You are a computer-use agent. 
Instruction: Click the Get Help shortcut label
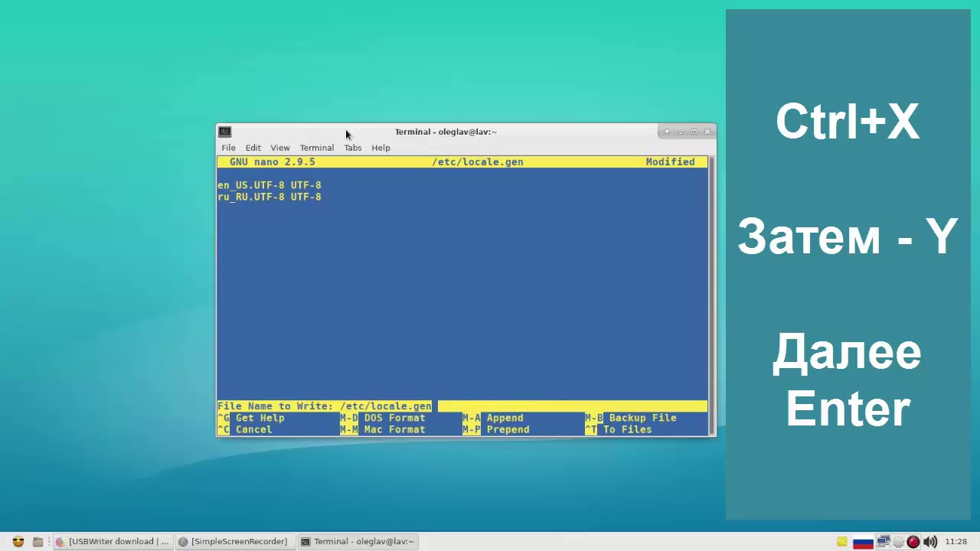click(260, 418)
